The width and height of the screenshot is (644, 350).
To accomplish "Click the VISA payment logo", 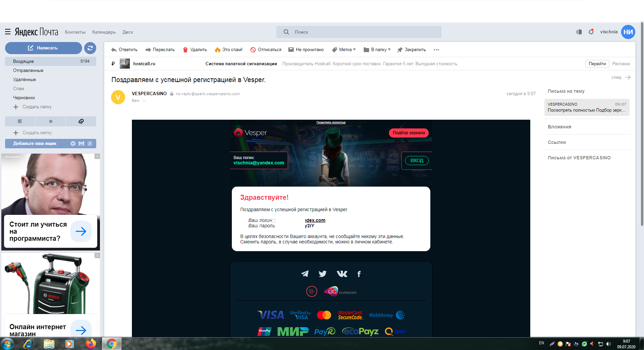I will (x=271, y=315).
